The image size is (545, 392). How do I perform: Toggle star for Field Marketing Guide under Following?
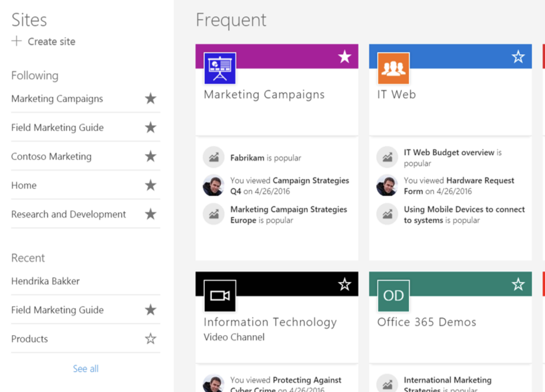pos(151,128)
